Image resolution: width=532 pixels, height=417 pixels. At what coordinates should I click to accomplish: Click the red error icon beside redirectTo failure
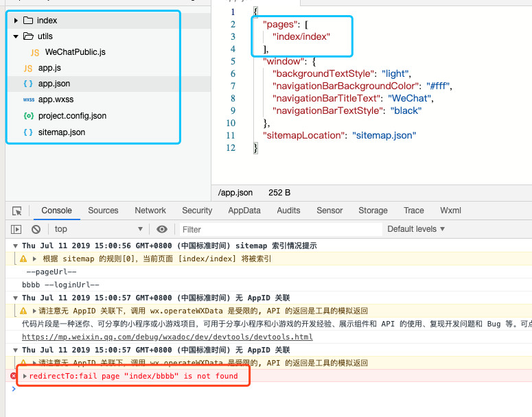14,376
